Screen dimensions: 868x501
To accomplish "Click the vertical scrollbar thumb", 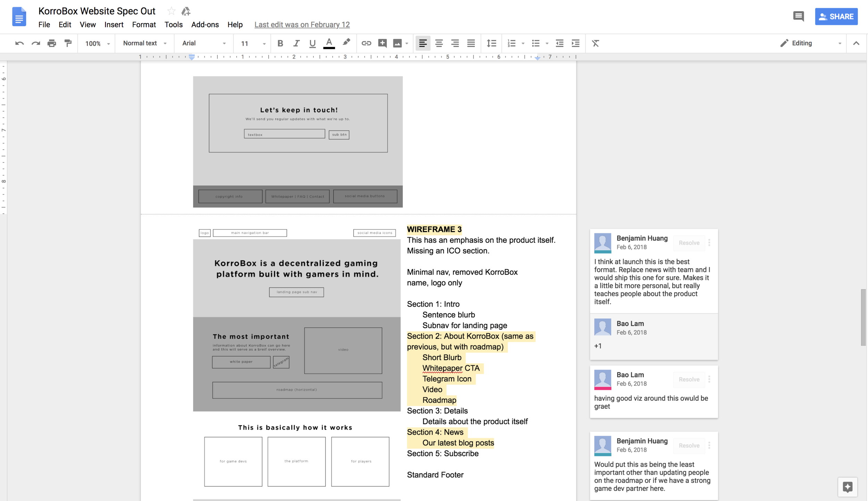I will point(863,317).
